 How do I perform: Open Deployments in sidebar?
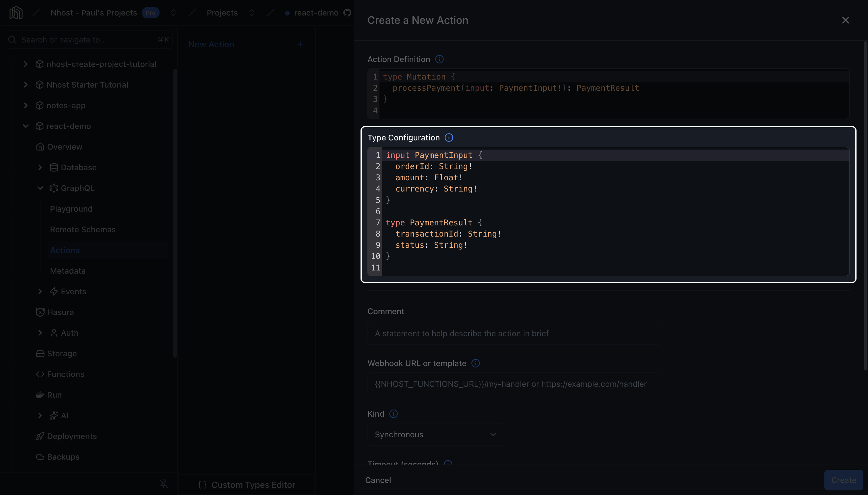[72, 436]
